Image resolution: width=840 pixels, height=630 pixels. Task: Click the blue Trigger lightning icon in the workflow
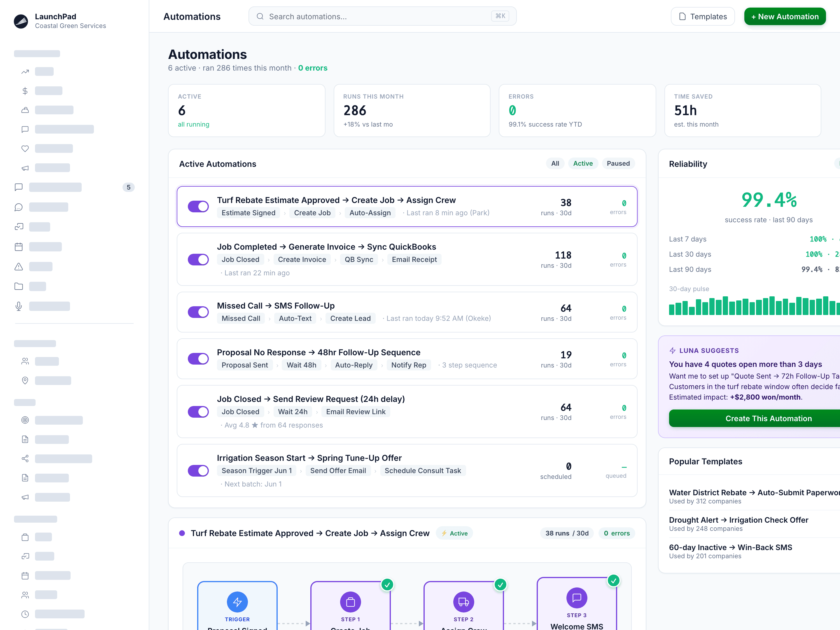237,602
